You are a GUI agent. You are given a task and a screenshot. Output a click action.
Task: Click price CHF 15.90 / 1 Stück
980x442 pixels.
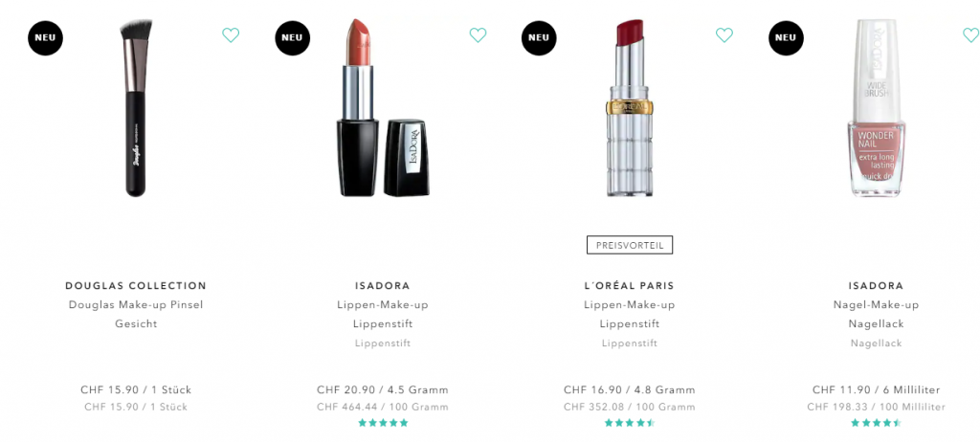coord(136,389)
